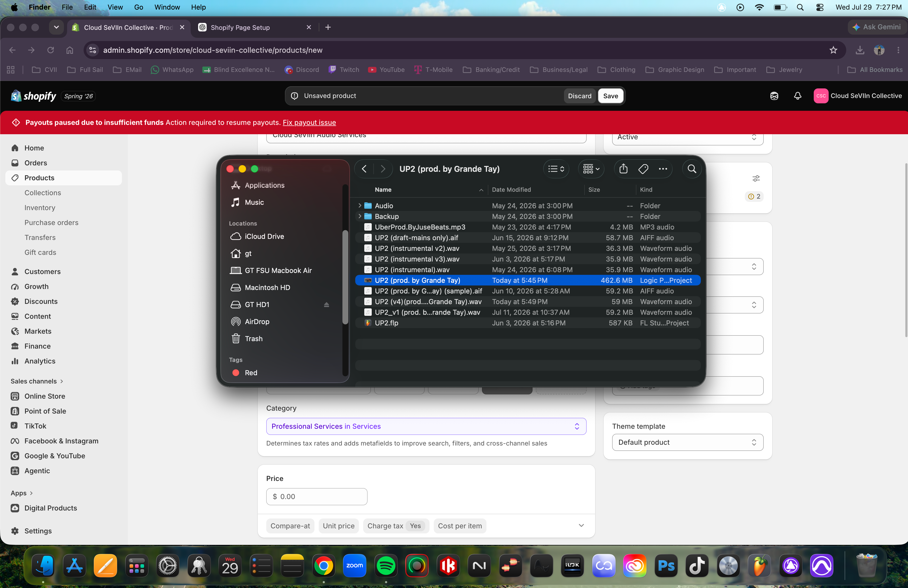Click the Finder share icon
This screenshot has height=588, width=908.
[623, 169]
